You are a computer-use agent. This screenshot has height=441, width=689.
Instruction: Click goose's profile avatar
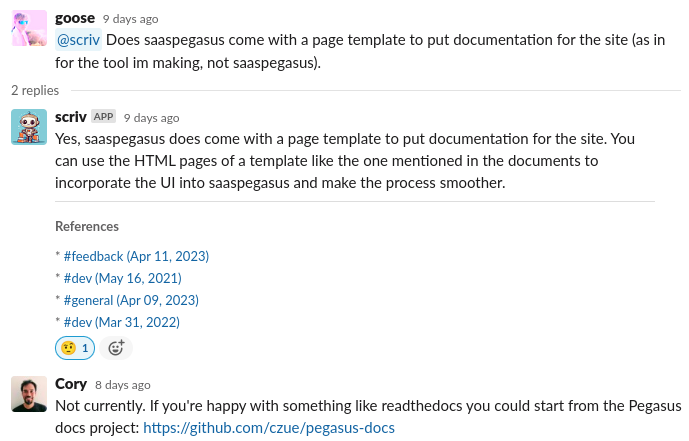[28, 28]
